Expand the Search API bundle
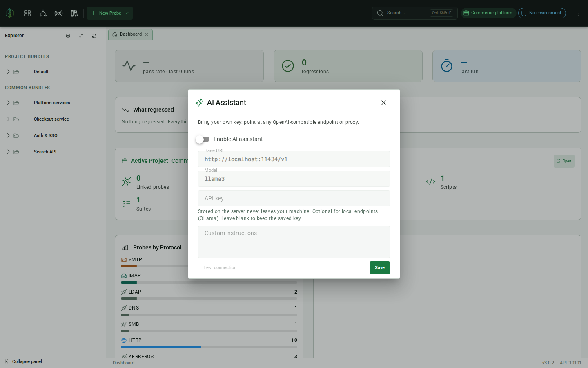588x368 pixels. [8, 152]
